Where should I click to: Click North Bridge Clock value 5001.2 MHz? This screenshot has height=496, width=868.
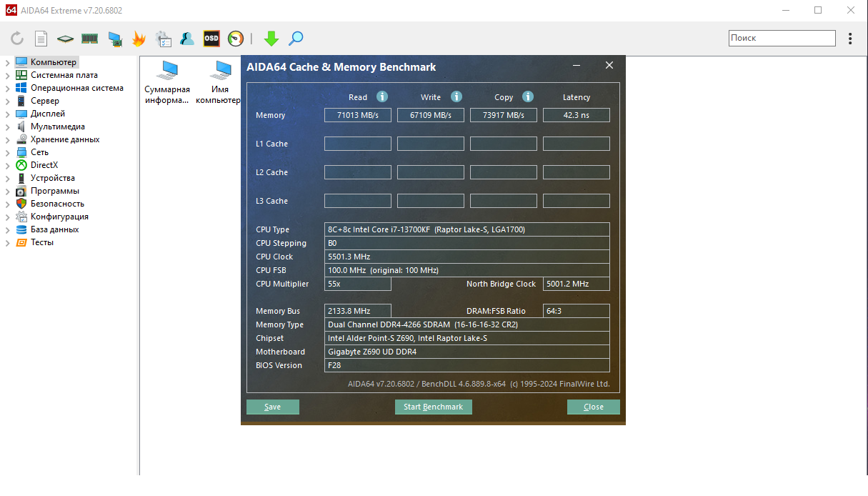[x=577, y=284]
